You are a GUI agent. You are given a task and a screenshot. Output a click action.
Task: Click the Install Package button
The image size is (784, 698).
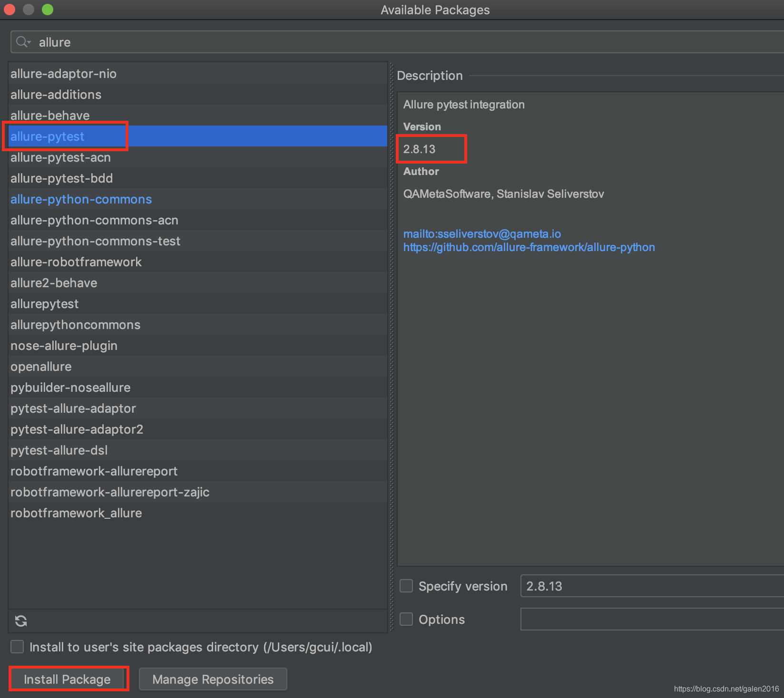67,679
